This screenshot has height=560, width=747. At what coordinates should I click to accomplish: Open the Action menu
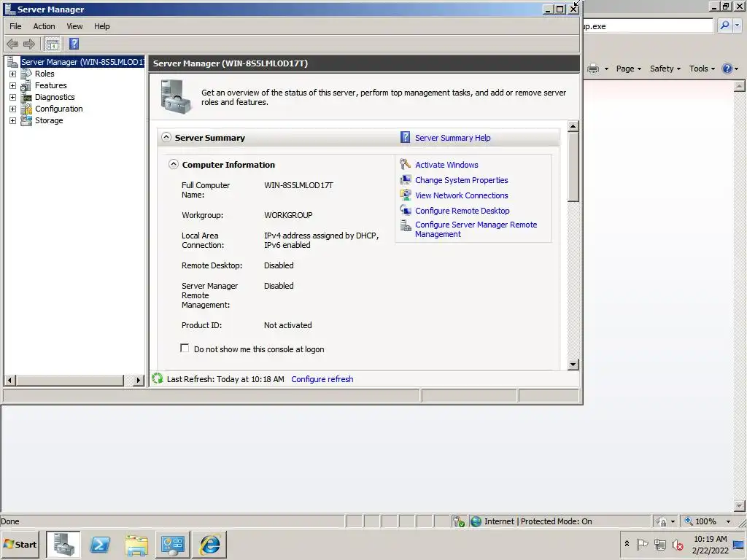(x=44, y=26)
